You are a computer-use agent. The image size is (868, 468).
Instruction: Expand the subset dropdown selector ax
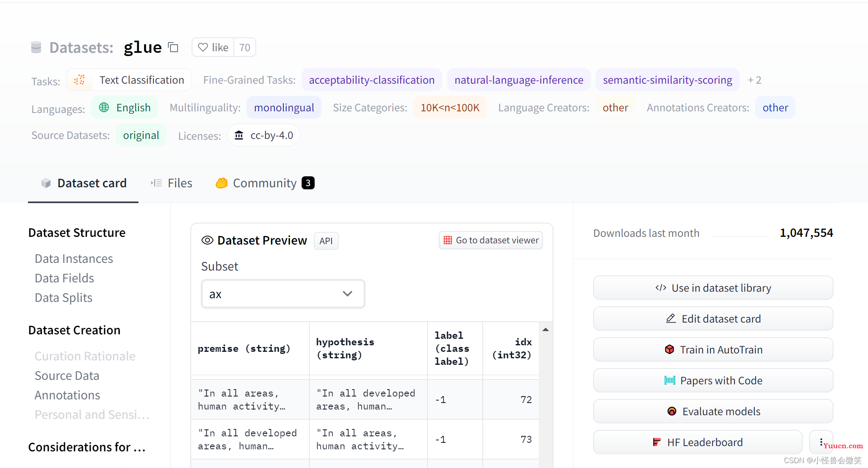point(283,295)
